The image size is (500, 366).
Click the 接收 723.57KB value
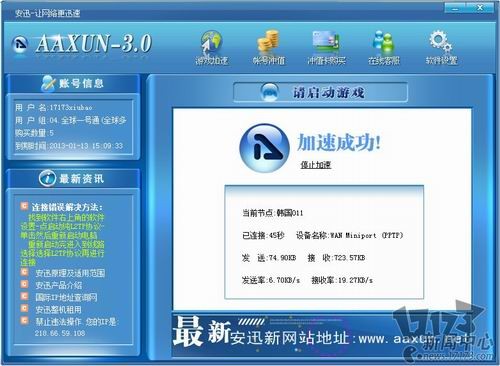tap(336, 258)
